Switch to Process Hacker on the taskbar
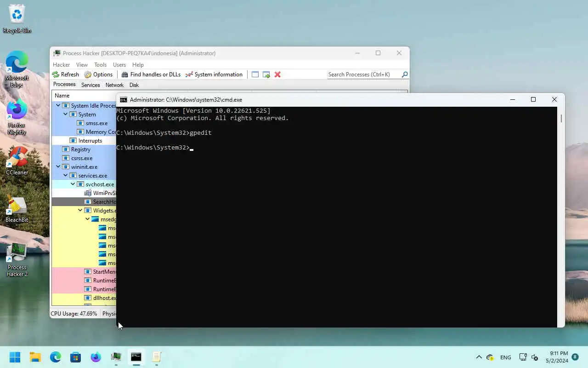 coord(116,357)
